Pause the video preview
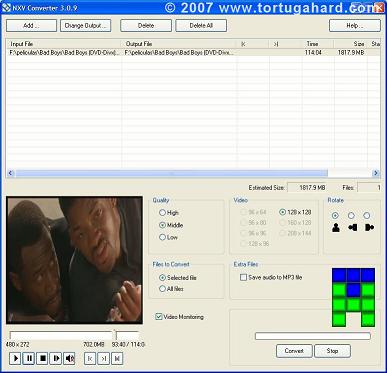This screenshot has height=373, width=387. [x=29, y=358]
